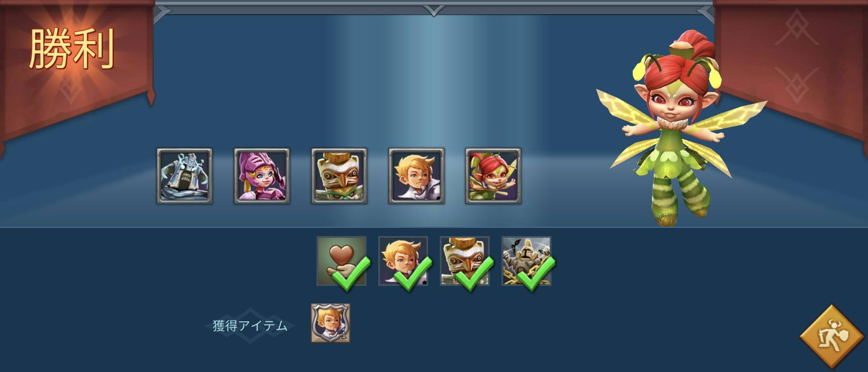The height and width of the screenshot is (372, 868).
Task: Select the ice fortress golem hero portrait
Action: pos(184,176)
